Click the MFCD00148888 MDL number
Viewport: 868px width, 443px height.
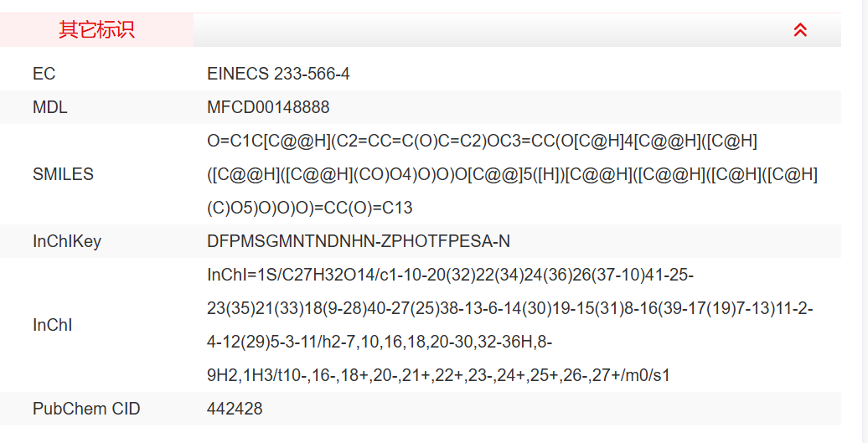(268, 107)
